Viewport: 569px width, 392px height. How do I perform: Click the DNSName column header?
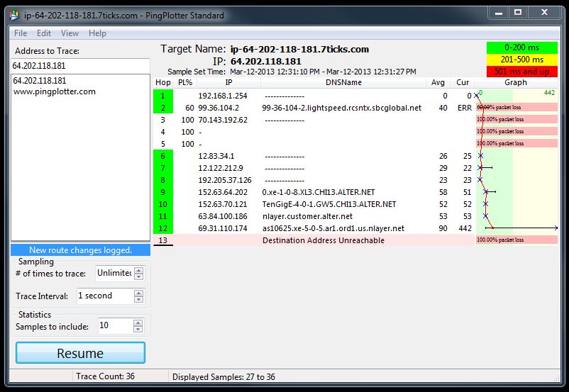(343, 82)
